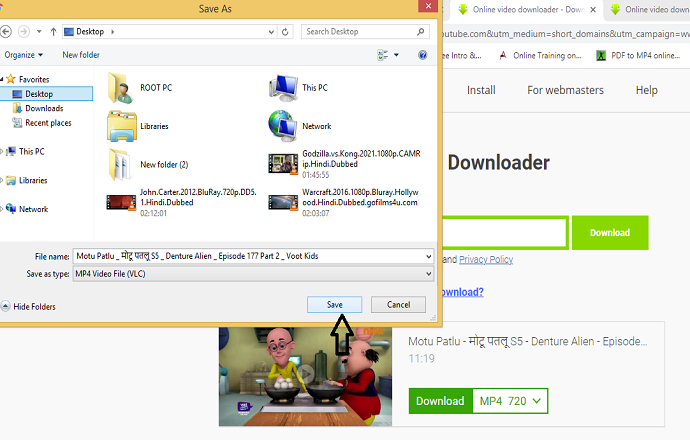This screenshot has width=690, height=440.
Task: Close the Save As dialog
Action: pos(428,6)
